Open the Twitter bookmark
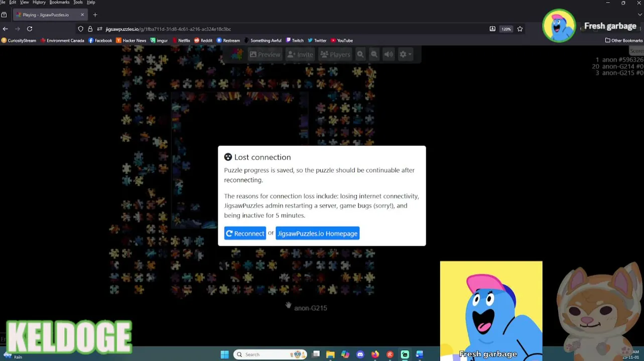644x361 pixels. pyautogui.click(x=317, y=41)
